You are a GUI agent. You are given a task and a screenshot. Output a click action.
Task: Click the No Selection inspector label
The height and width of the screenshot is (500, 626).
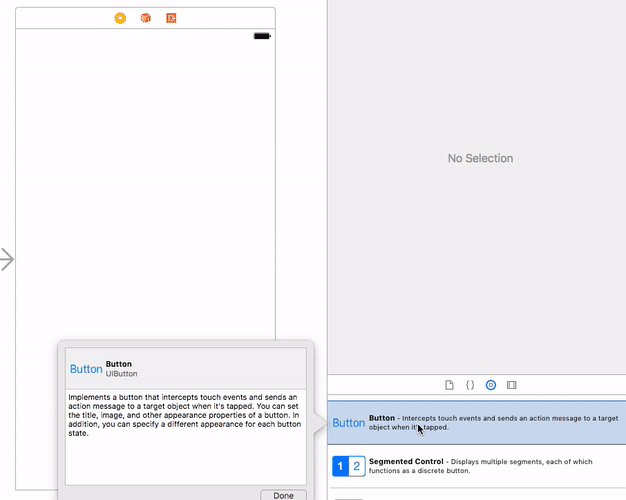[480, 158]
